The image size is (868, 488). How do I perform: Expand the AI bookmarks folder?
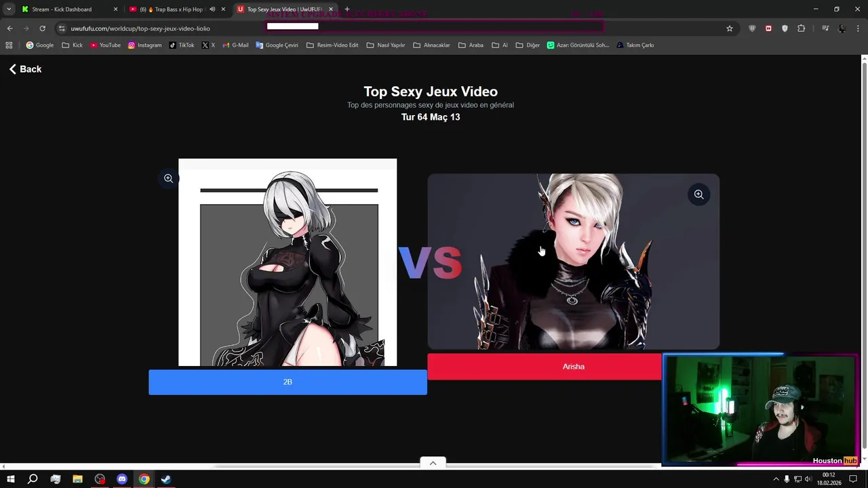click(500, 45)
